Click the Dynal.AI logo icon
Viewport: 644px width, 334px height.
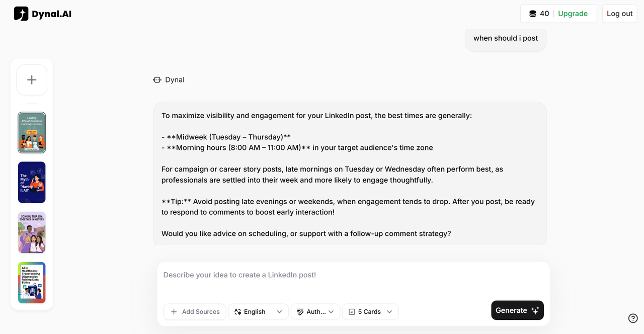point(21,14)
